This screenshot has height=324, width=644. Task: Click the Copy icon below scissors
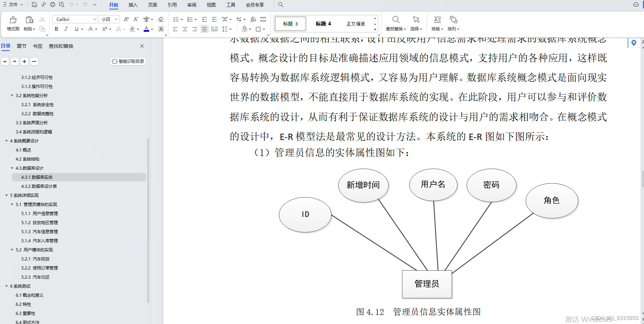pyautogui.click(x=42, y=29)
